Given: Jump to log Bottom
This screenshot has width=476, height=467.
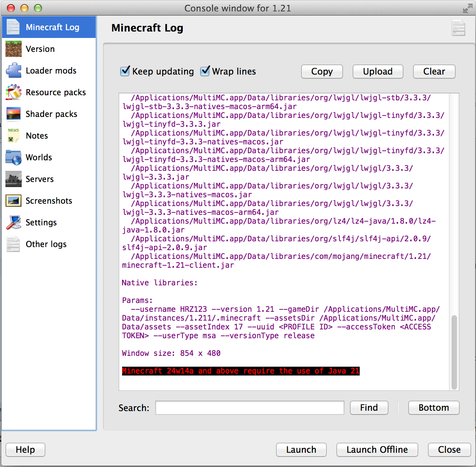Looking at the screenshot, I should (x=434, y=408).
